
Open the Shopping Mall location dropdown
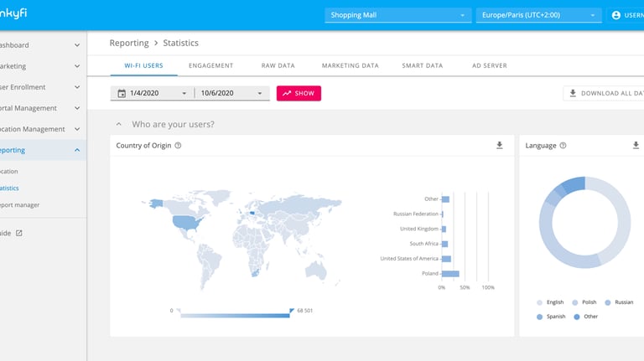pyautogui.click(x=398, y=15)
